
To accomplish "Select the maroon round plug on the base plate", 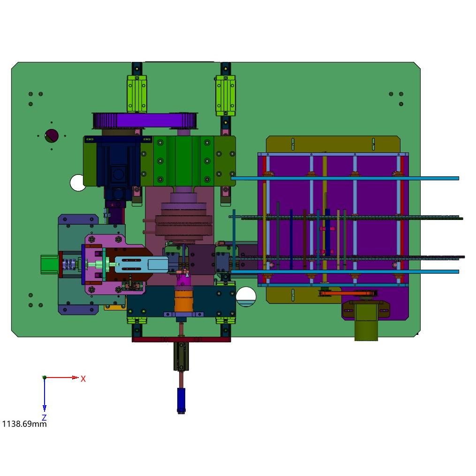I will [x=52, y=136].
